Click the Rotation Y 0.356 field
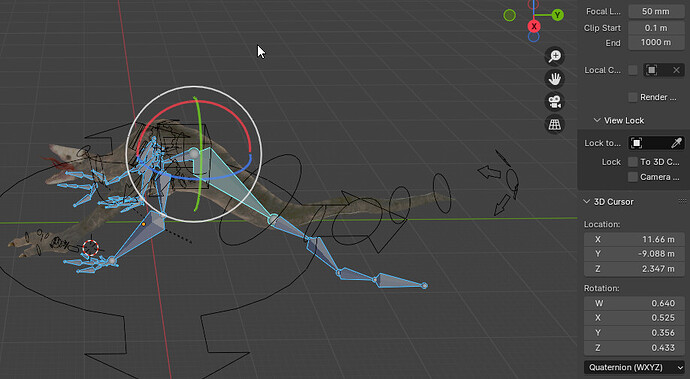The width and height of the screenshot is (690, 379). (634, 333)
